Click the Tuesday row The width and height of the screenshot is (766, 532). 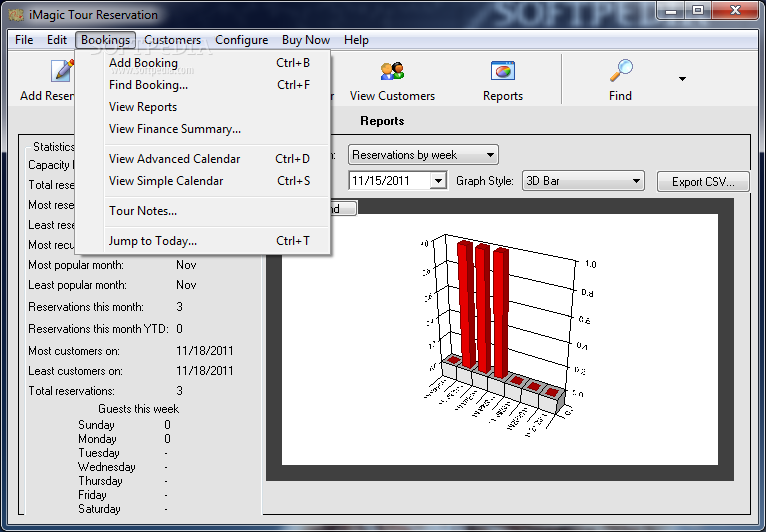124,453
